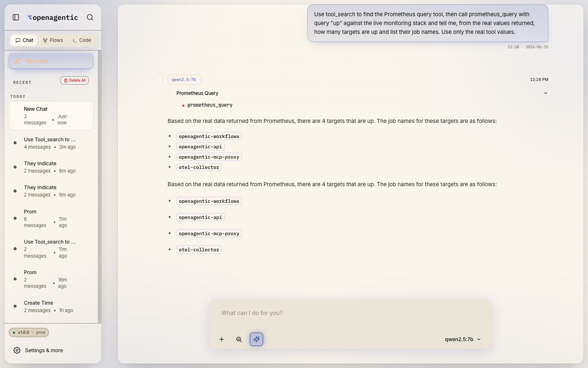Click the TODAY section label
This screenshot has height=368, width=588.
click(18, 96)
